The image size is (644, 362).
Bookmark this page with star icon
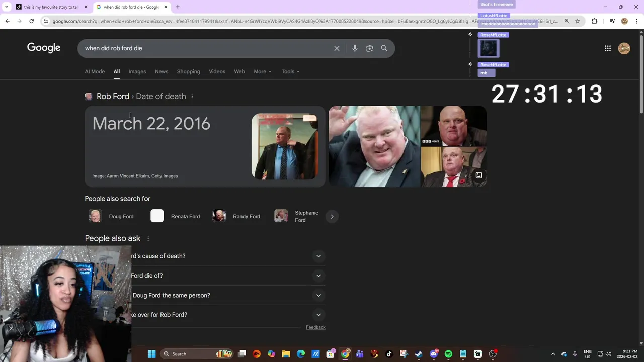578,21
